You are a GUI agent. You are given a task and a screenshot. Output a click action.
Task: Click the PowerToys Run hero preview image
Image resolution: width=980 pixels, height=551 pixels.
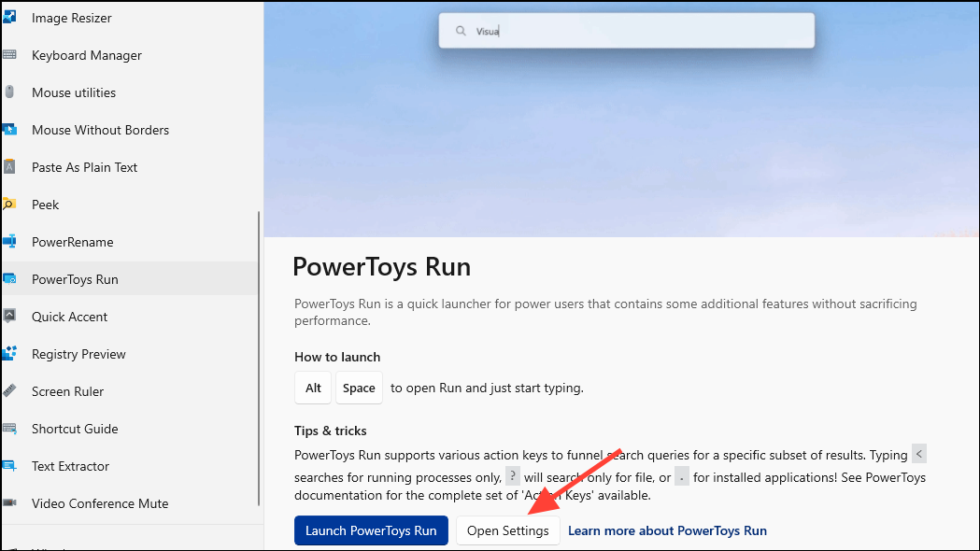pos(621,120)
